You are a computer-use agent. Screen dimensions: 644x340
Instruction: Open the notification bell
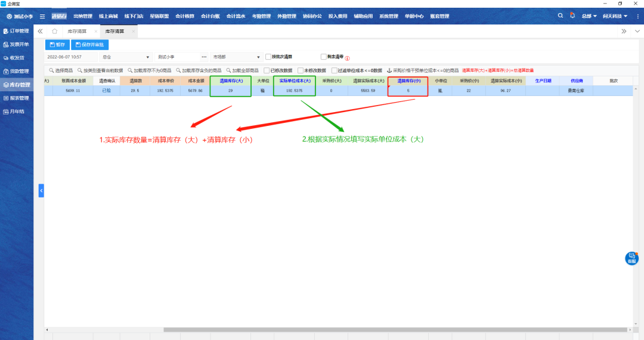pos(572,16)
